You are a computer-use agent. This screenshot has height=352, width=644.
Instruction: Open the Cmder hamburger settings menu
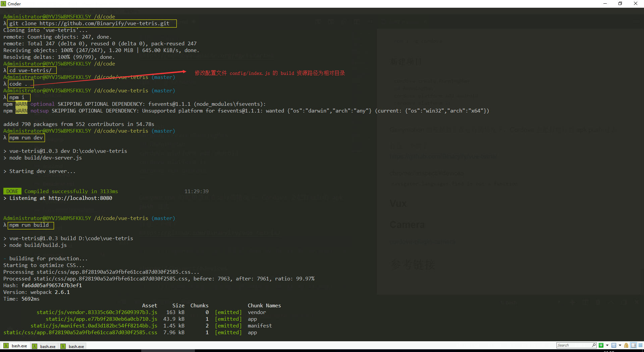pos(640,345)
